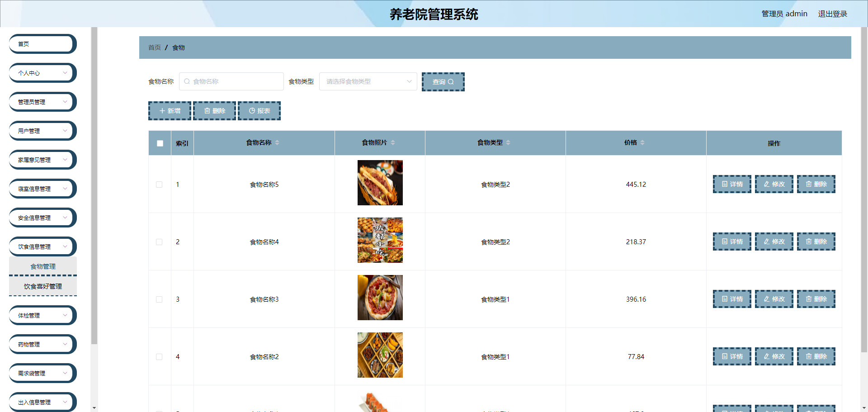Open 详情 details for 食物名称2

pyautogui.click(x=732, y=356)
